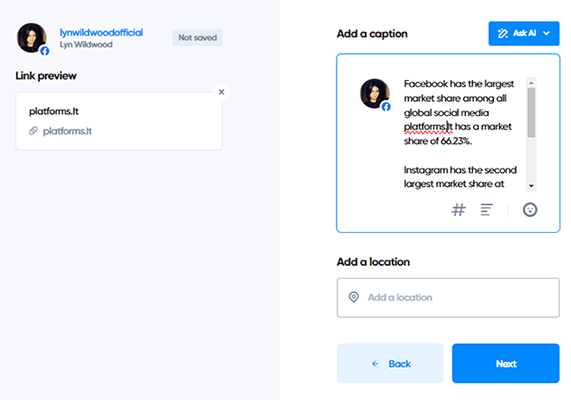Image resolution: width=571 pixels, height=400 pixels.
Task: Click the caption scrollbar down arrow
Action: (x=531, y=186)
